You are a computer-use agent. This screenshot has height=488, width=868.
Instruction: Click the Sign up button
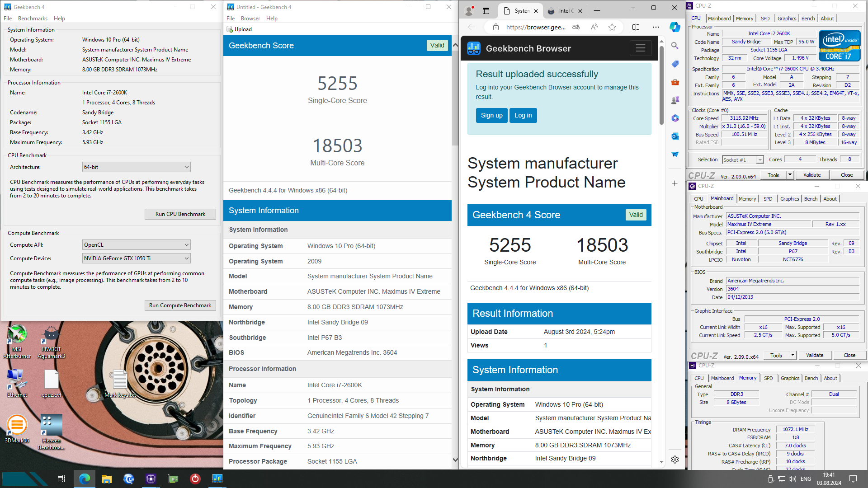click(491, 115)
